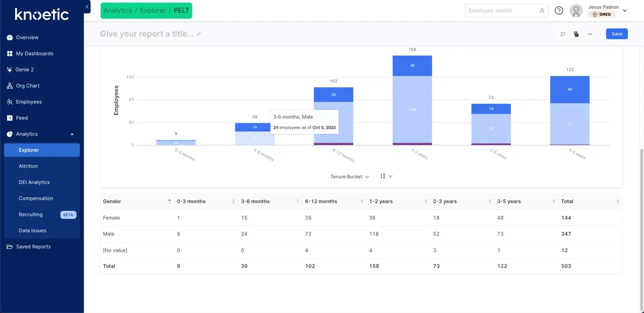Sort table by 6-12 months column
644x313 pixels.
point(362,201)
